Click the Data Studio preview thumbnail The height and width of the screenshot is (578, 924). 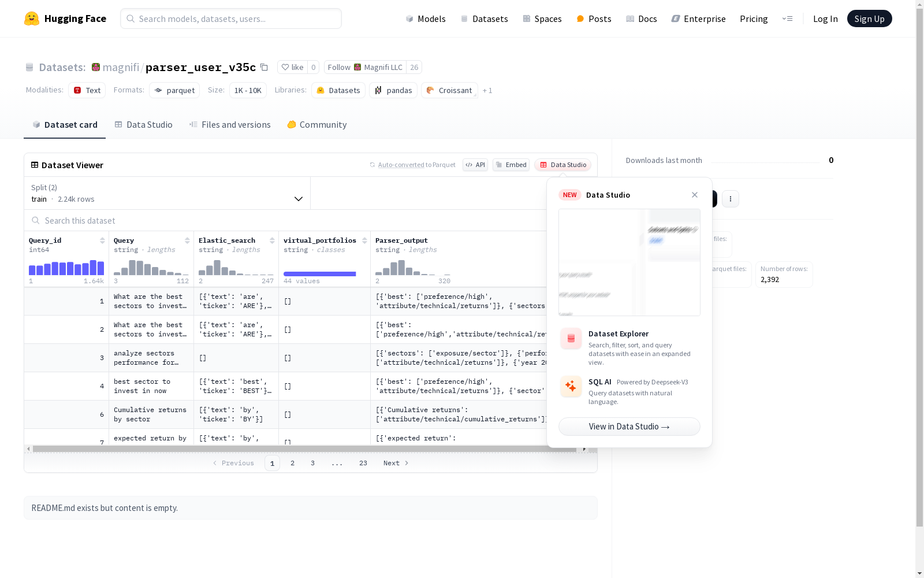(629, 262)
